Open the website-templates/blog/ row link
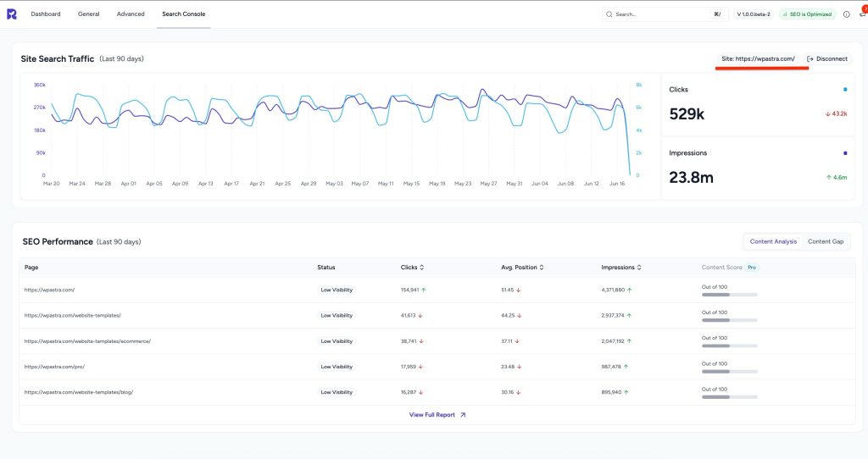The image size is (868, 459). click(79, 392)
